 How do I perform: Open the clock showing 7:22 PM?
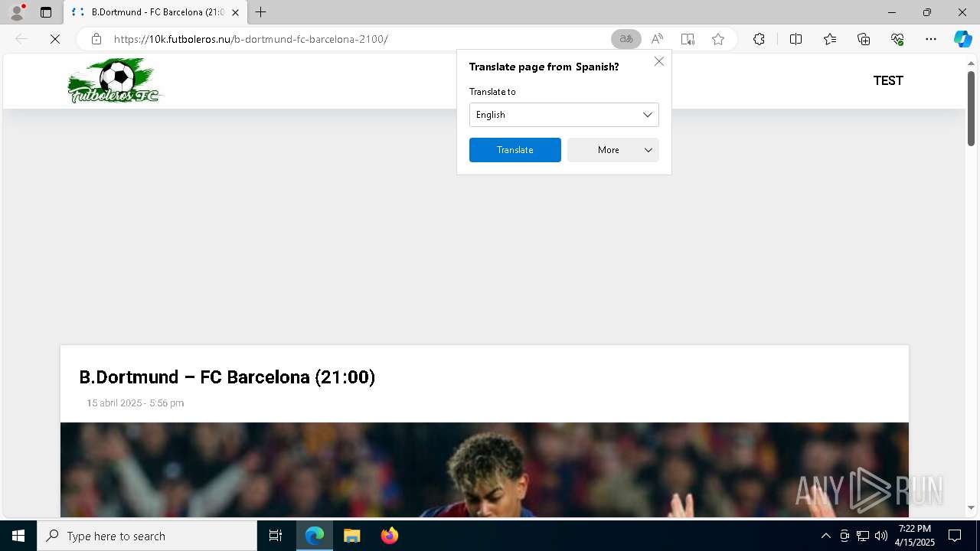(x=915, y=536)
